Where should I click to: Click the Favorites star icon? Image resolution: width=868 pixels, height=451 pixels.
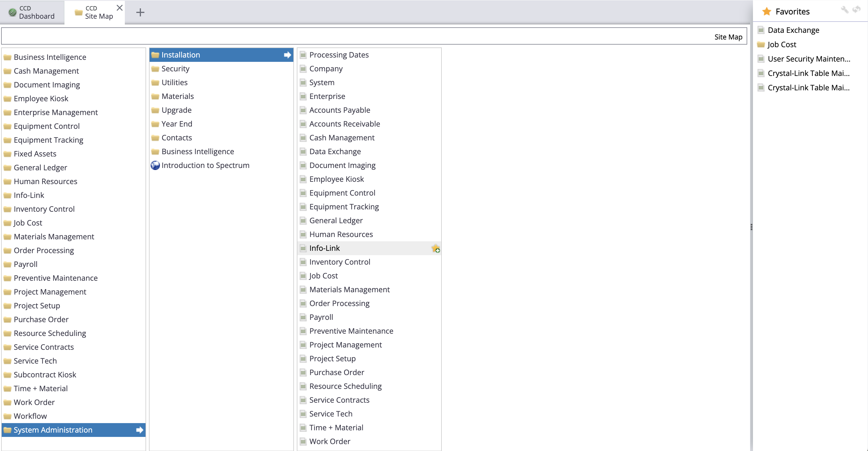(766, 12)
